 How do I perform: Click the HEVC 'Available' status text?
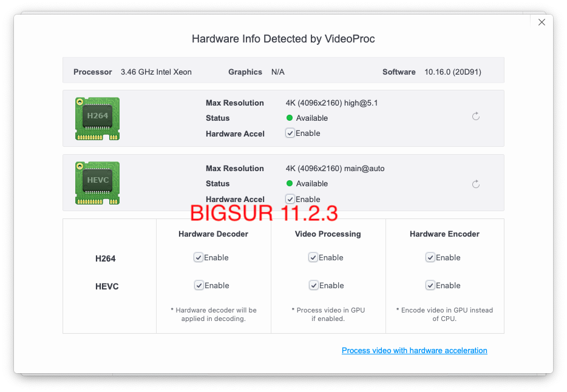point(311,183)
